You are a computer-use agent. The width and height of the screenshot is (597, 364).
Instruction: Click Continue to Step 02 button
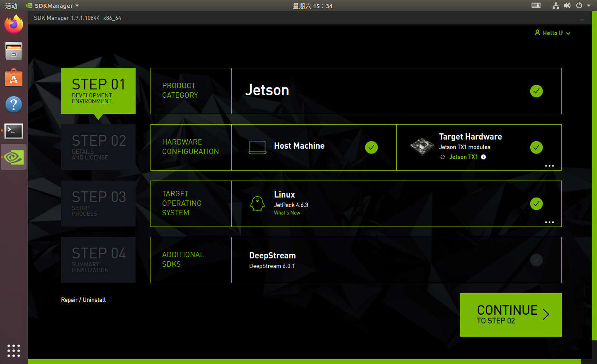511,315
